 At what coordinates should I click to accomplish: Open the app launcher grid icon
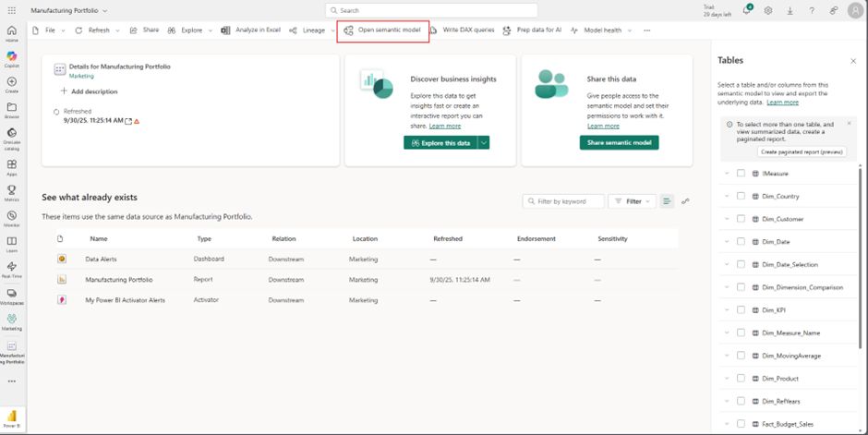point(11,10)
